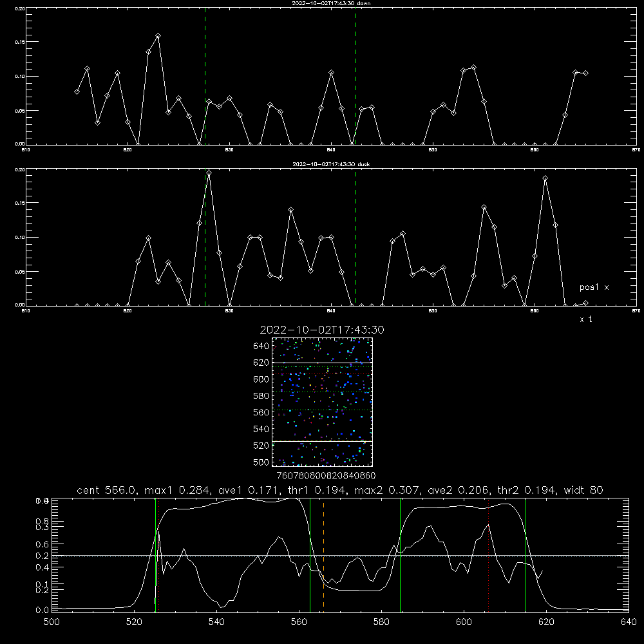The image size is (644, 644).
Task: Click the horizontal threshold line in bottom plot
Action: tap(340, 556)
